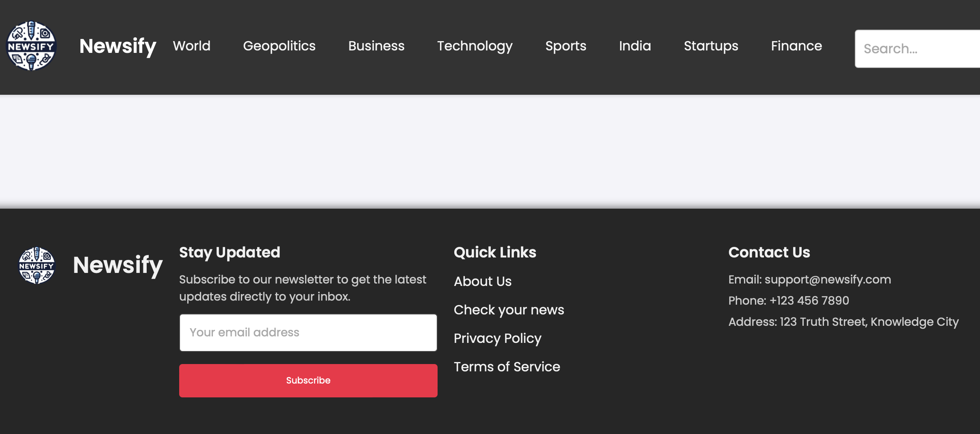Click the footer Newsify brand name
Viewport: 980px width, 434px height.
118,265
